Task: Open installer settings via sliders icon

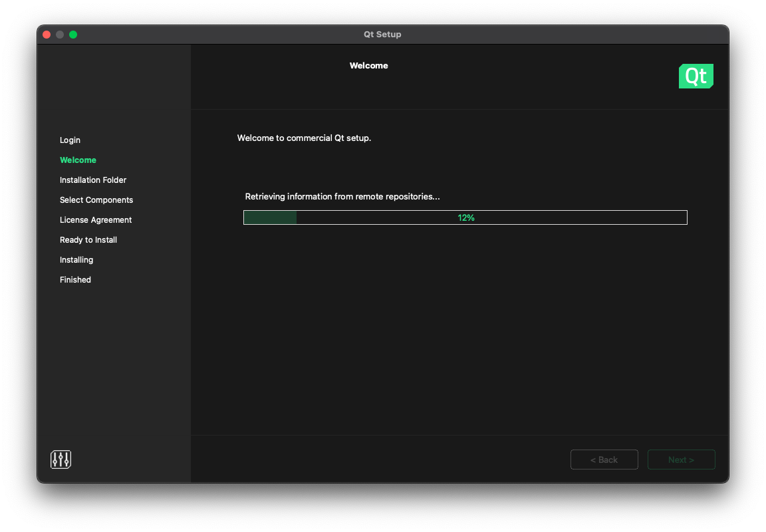Action: pyautogui.click(x=61, y=460)
